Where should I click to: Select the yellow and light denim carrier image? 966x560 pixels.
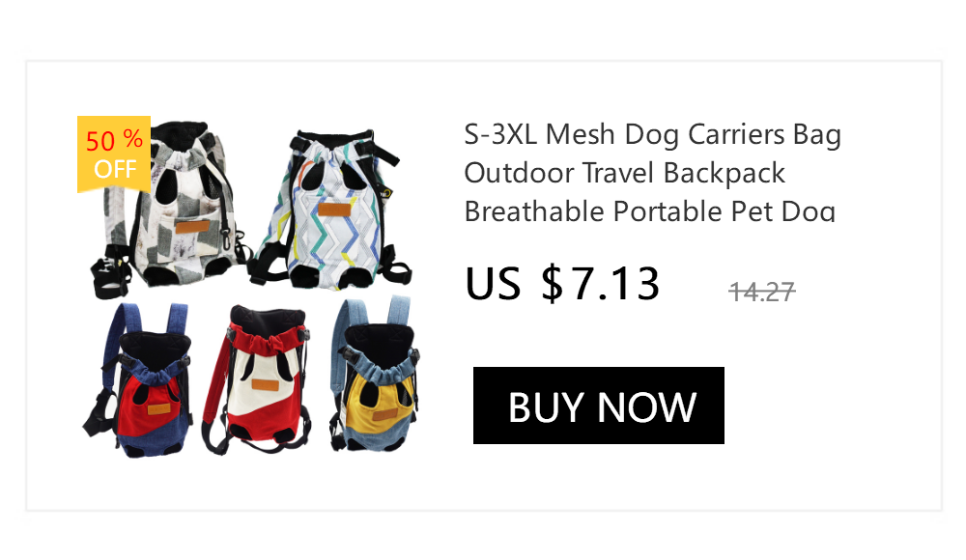point(375,375)
